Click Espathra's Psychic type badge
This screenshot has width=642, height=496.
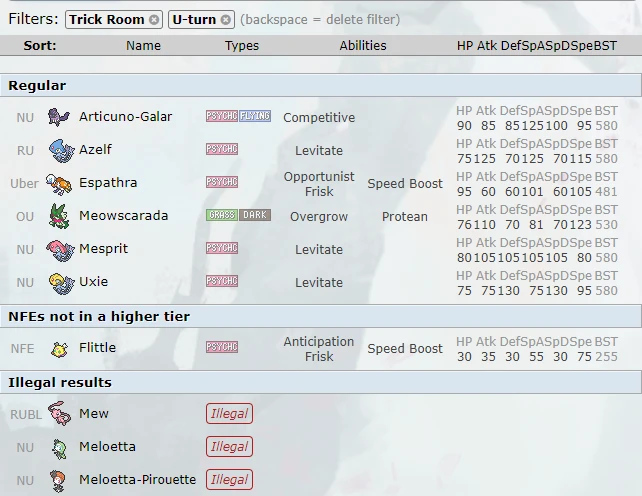(x=222, y=182)
